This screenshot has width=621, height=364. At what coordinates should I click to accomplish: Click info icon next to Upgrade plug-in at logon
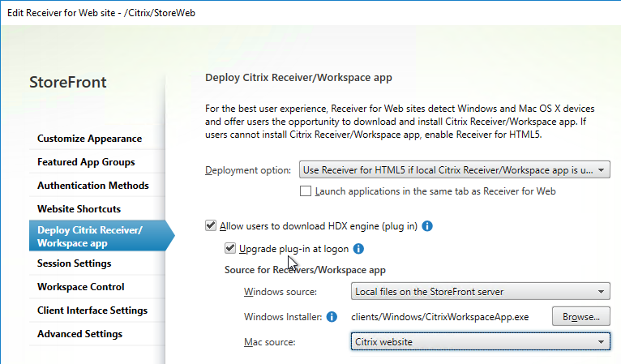(x=358, y=249)
